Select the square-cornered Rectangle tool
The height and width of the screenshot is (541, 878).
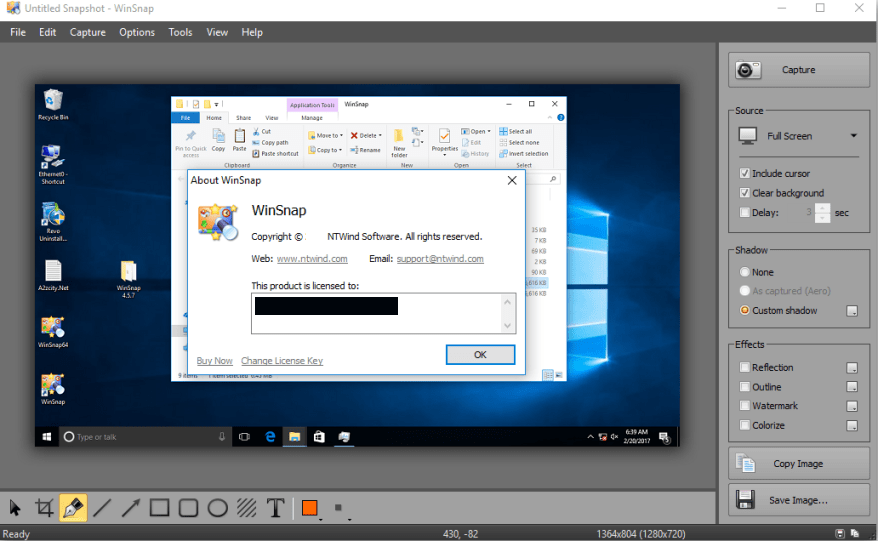[x=160, y=508]
